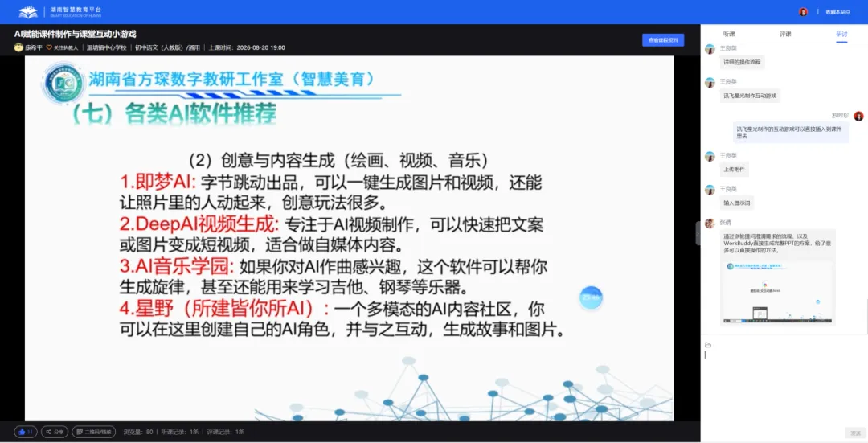This screenshot has height=443, width=868.
Task: Open the user avatar in the top bar
Action: tap(803, 11)
